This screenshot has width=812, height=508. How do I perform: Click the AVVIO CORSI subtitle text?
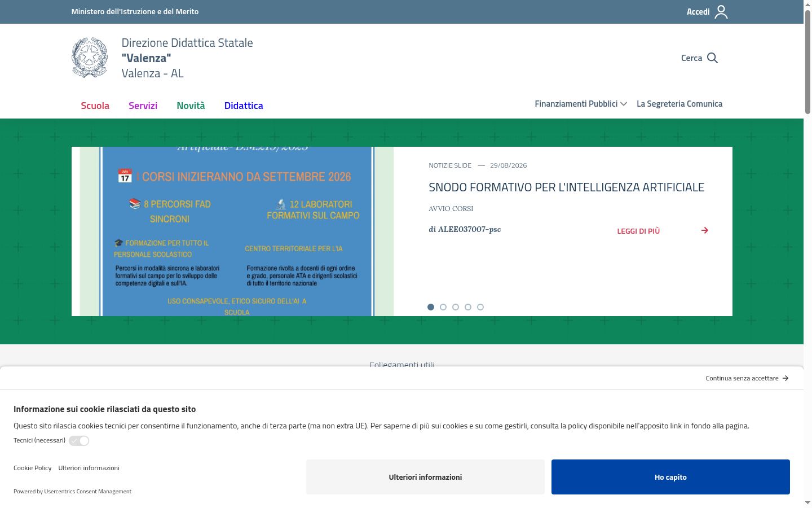point(451,208)
